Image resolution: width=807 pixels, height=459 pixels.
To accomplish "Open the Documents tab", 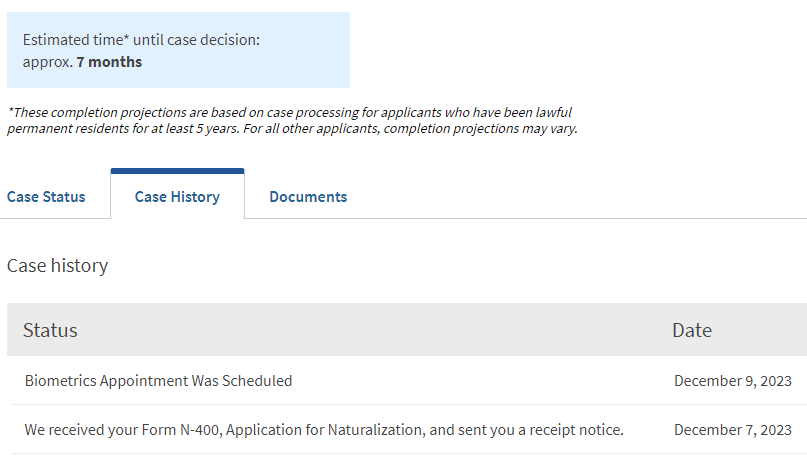I will [308, 197].
